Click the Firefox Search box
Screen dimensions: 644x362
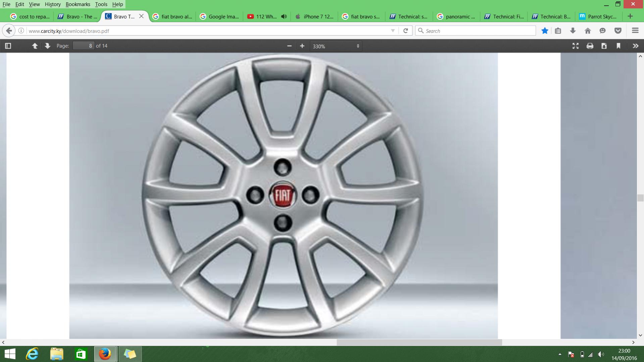[476, 31]
